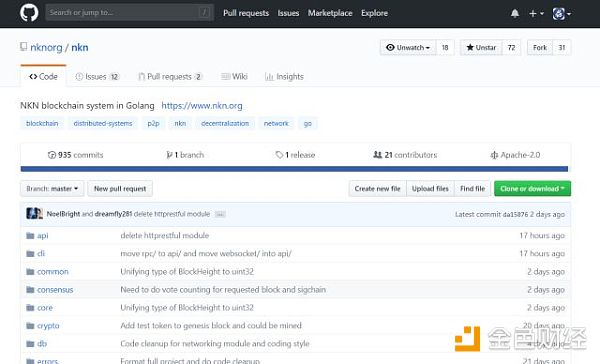Click the common folder icon
This screenshot has width=600, height=364.
click(x=30, y=271)
